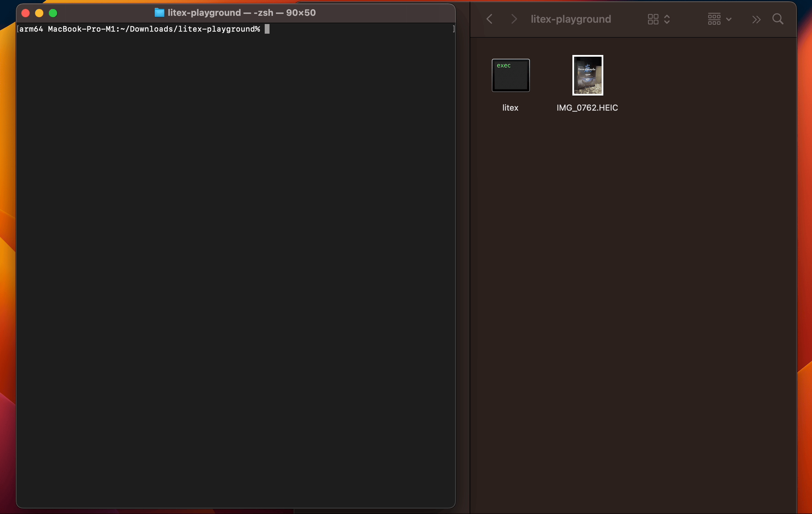812x514 pixels.
Task: Click Terminal title bar folder icon
Action: point(159,13)
